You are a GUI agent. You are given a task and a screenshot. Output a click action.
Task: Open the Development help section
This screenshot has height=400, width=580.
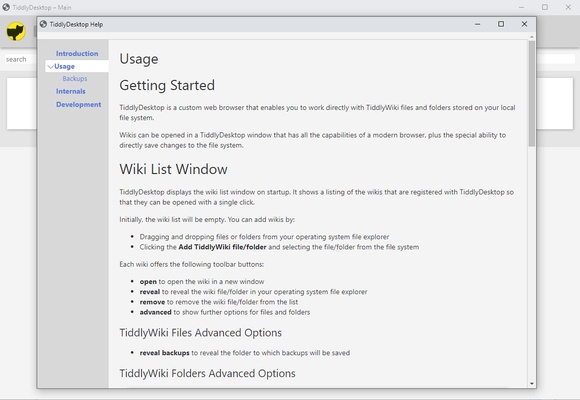tap(78, 104)
